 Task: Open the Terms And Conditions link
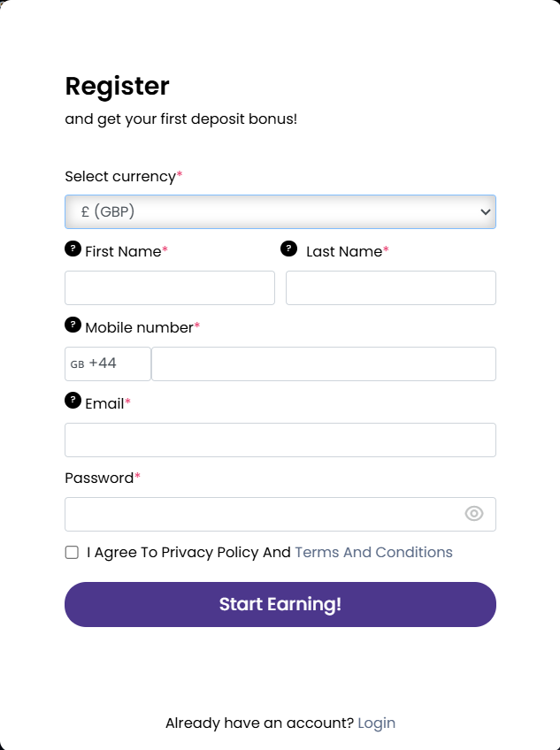[373, 552]
